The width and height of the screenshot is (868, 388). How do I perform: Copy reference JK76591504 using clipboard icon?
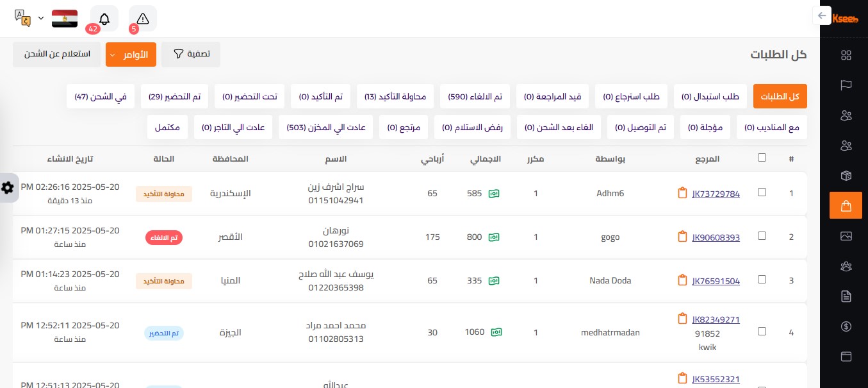682,280
